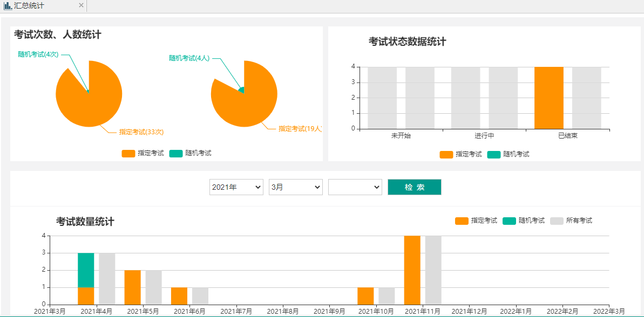The width and height of the screenshot is (644, 317).
Task: Click the orange bar for 2021年11月
Action: click(412, 270)
